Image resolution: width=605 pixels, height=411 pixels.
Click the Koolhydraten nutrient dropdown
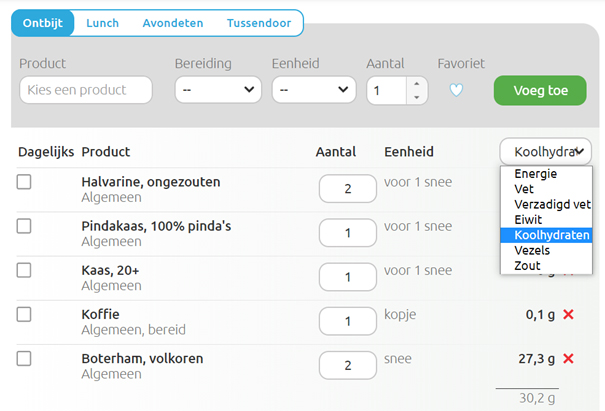546,152
